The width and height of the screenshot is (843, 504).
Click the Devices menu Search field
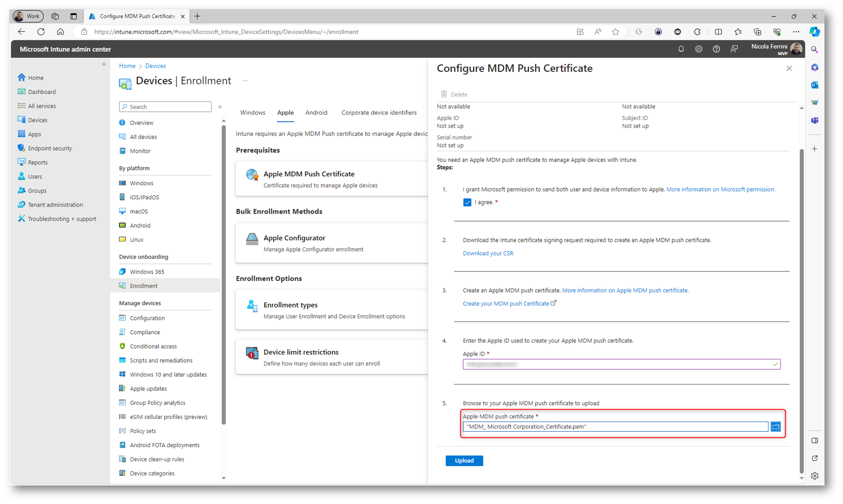pyautogui.click(x=165, y=107)
